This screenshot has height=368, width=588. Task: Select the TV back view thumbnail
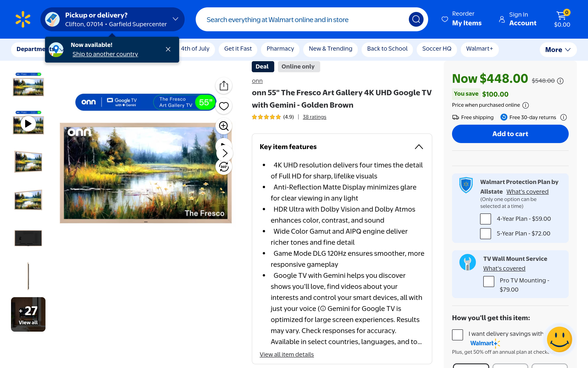28,238
